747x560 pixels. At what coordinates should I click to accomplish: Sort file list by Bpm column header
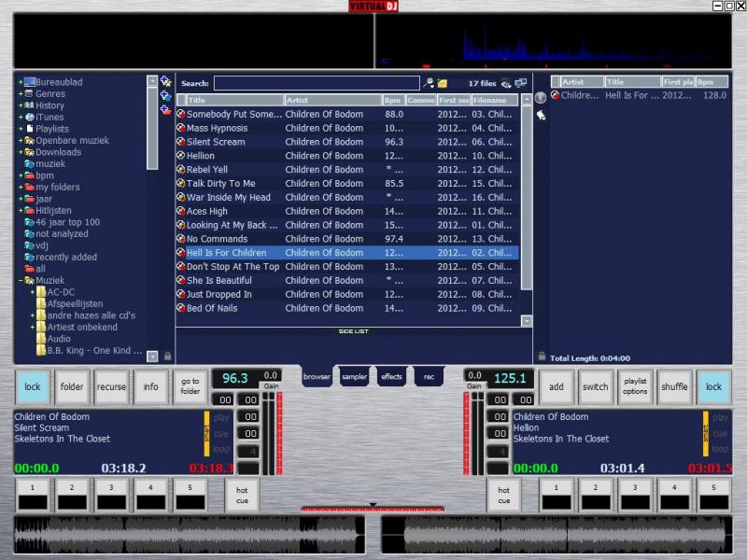pos(393,100)
